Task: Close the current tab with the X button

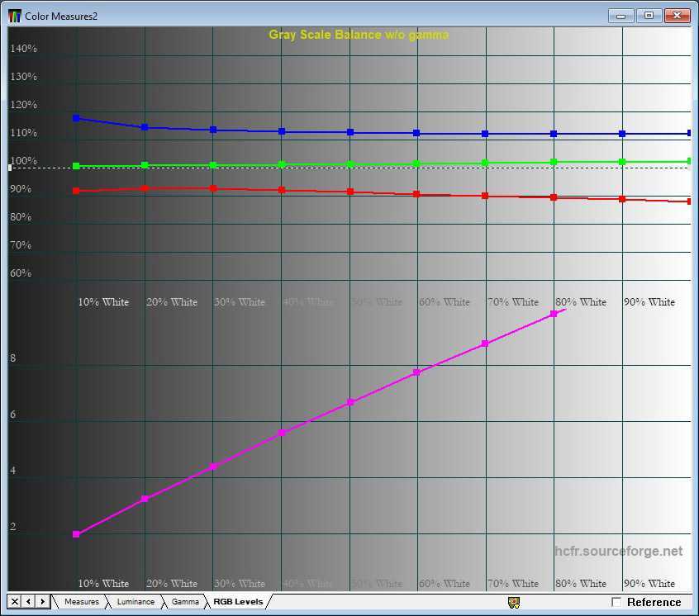Action: click(x=15, y=602)
